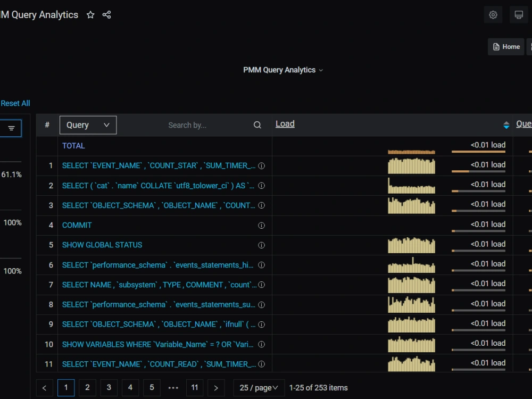This screenshot has width=532, height=399.
Task: Click TOTAL row load sparkline
Action: click(x=411, y=152)
